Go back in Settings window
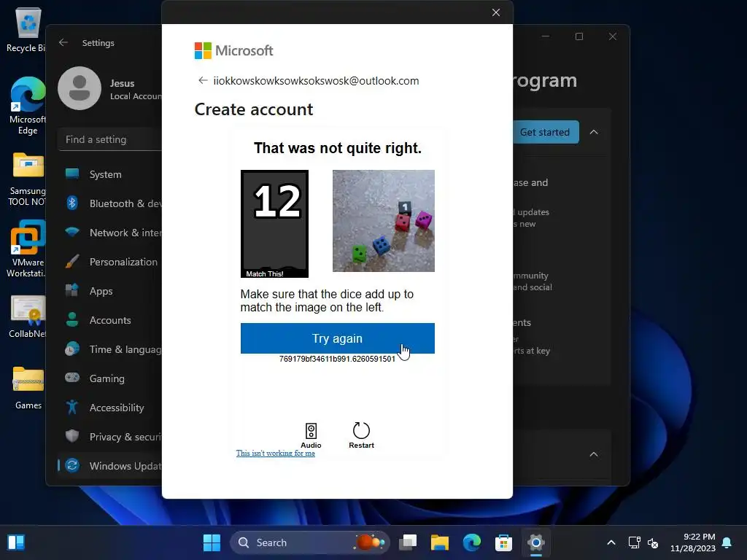 tap(63, 42)
